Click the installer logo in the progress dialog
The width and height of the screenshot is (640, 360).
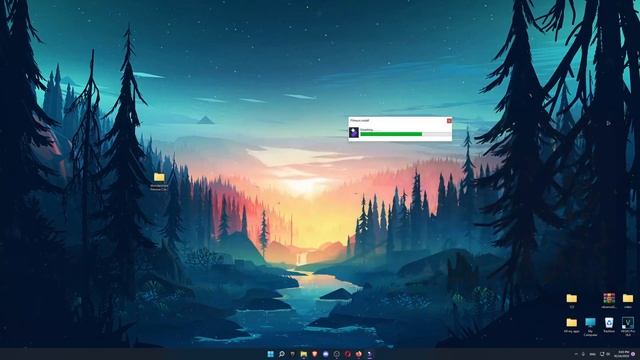point(354,133)
